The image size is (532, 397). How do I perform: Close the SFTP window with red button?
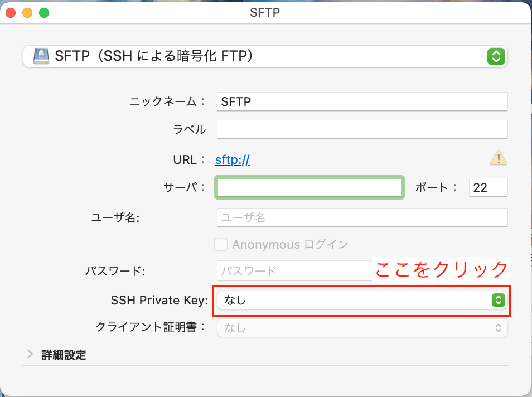click(x=11, y=13)
